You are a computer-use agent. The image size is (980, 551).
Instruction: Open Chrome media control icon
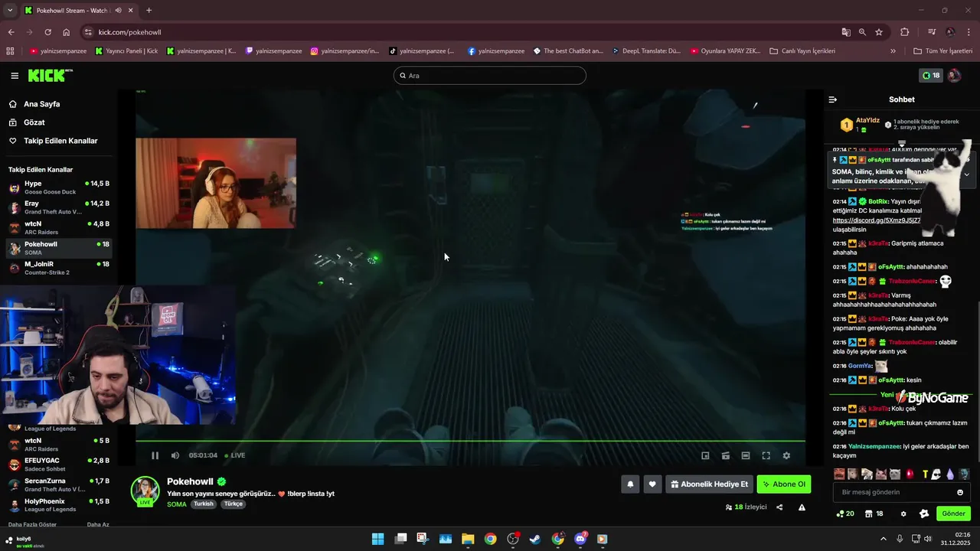point(932,32)
